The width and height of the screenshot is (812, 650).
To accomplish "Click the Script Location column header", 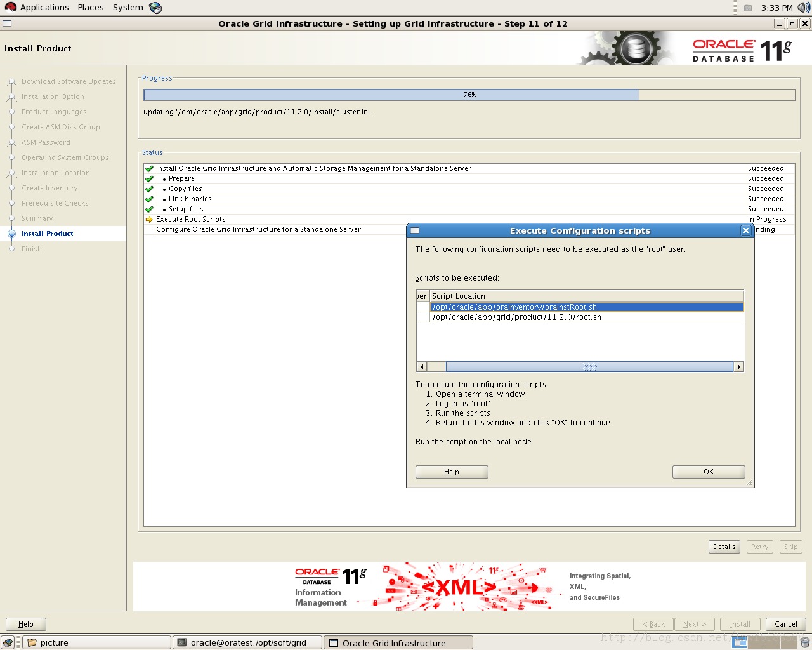I will click(x=587, y=296).
